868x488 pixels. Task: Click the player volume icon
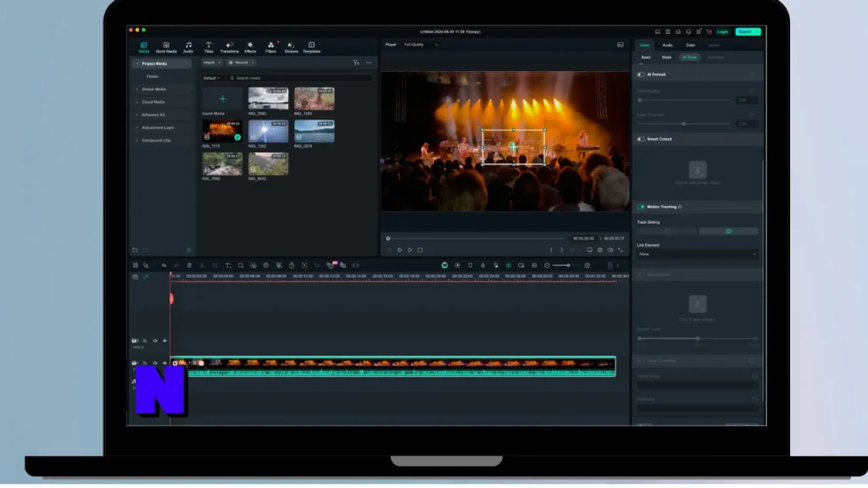(610, 250)
